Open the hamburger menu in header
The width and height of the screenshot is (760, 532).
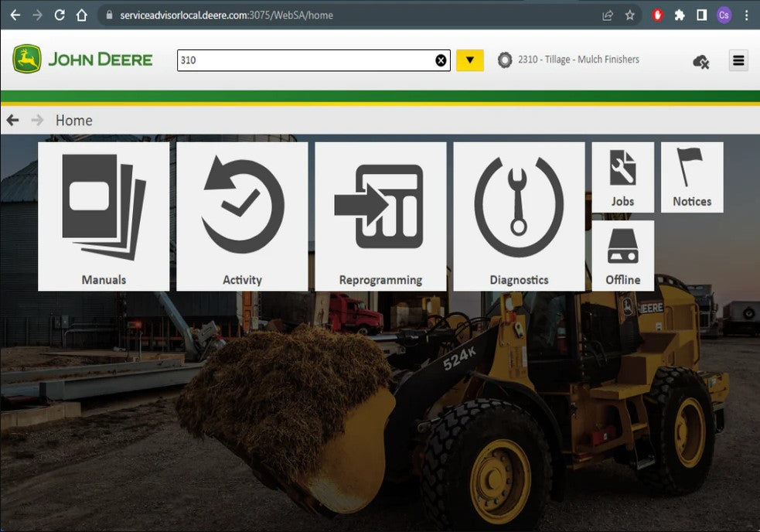[x=738, y=60]
